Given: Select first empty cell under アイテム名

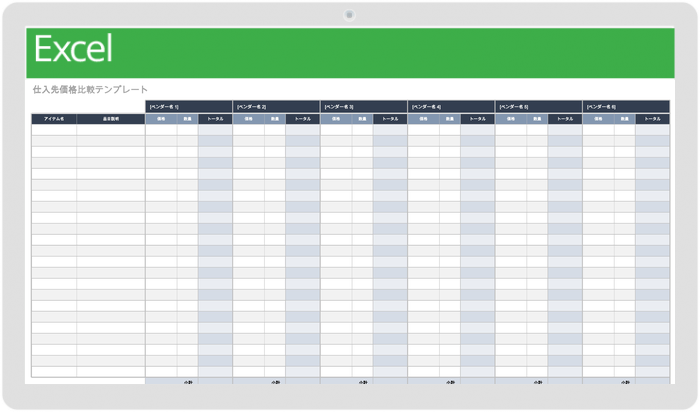Looking at the screenshot, I should [x=54, y=130].
